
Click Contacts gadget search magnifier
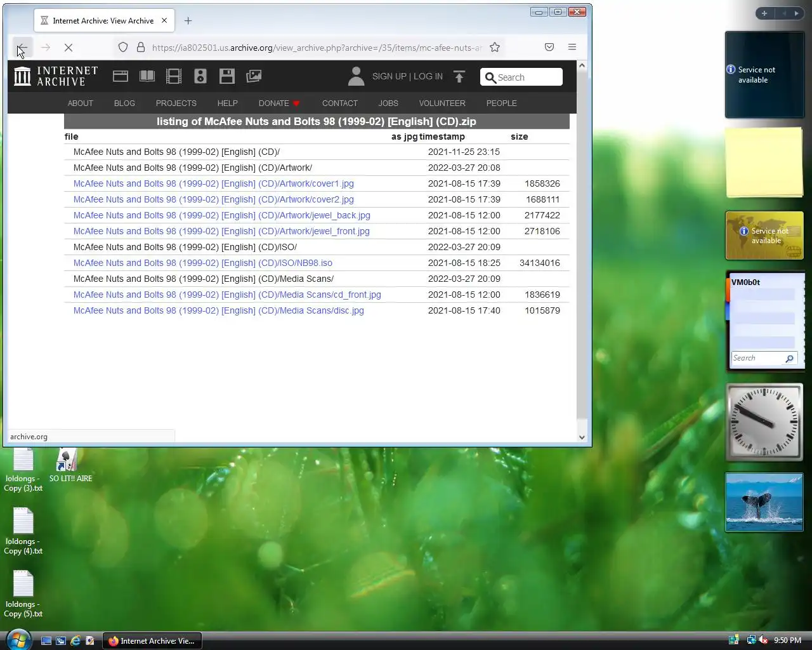pyautogui.click(x=790, y=359)
